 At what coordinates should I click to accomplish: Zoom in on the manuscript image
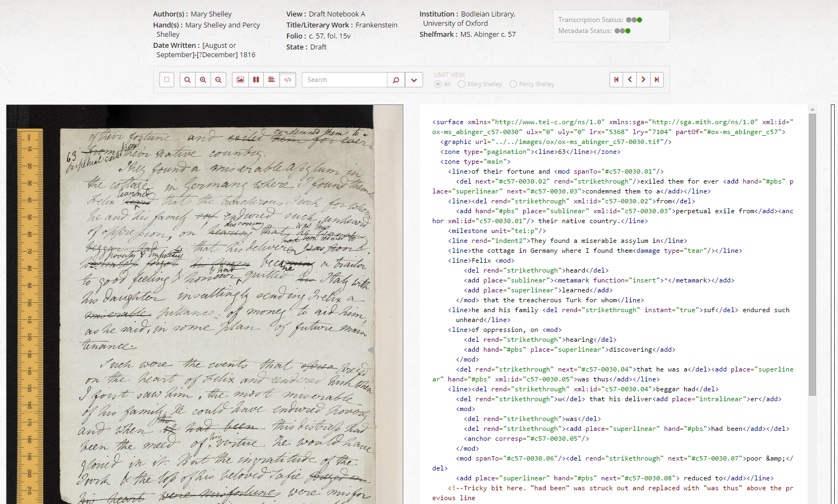tap(203, 80)
